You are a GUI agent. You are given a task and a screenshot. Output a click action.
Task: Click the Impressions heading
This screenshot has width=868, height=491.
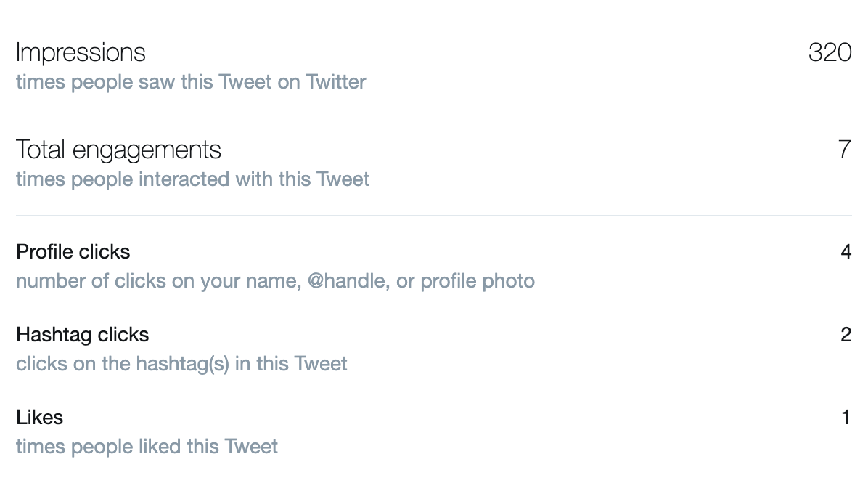click(81, 53)
